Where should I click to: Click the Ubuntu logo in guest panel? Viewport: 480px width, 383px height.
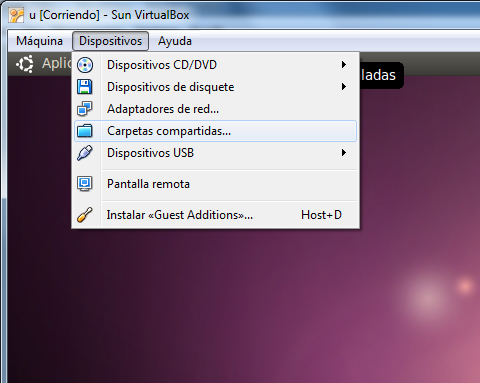tap(25, 64)
